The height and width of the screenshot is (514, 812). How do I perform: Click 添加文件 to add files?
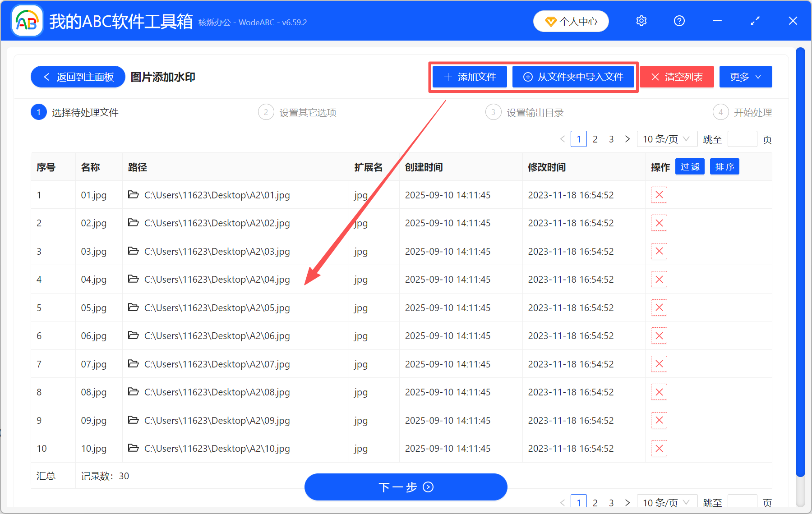470,77
